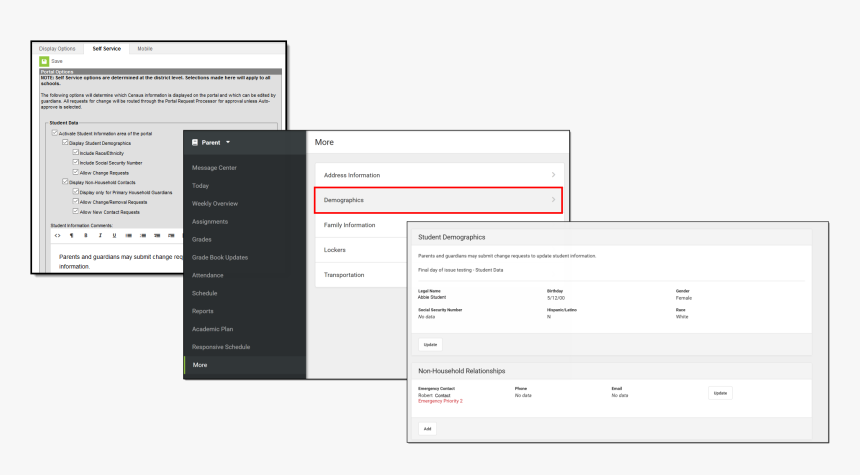Open Demographics row in More list
The width and height of the screenshot is (860, 475).
[439, 200]
